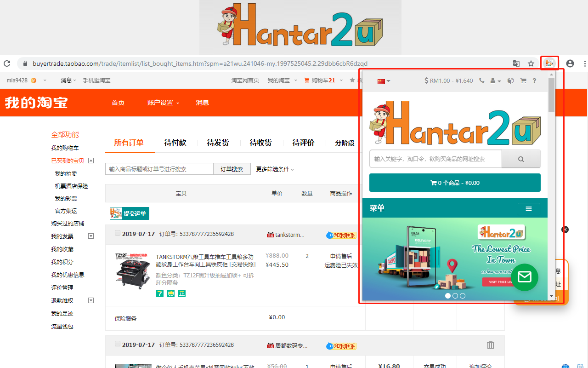Click the 和我联系 chat icon for tankstorm order
The width and height of the screenshot is (588, 368).
[x=341, y=235]
